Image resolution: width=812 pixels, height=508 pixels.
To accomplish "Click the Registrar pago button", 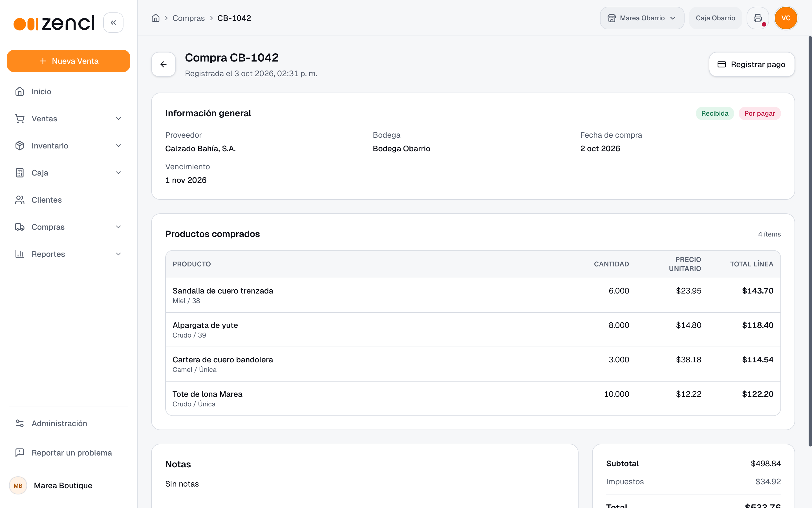I will 752,64.
